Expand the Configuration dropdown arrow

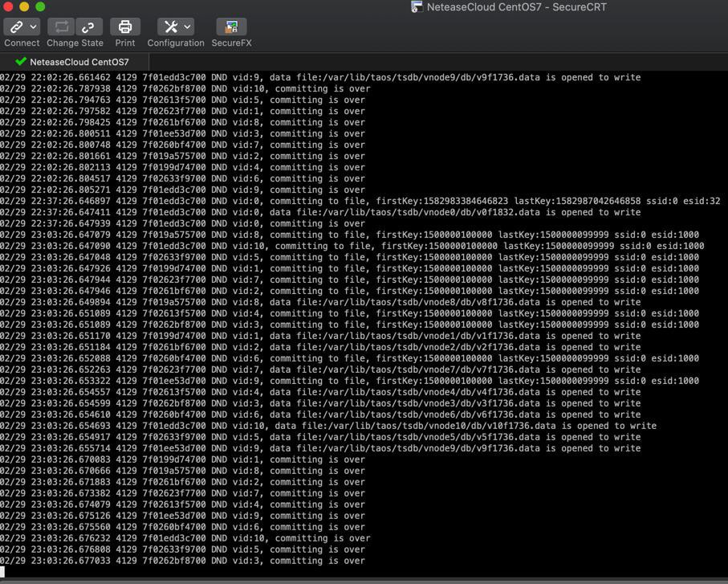[x=187, y=27]
